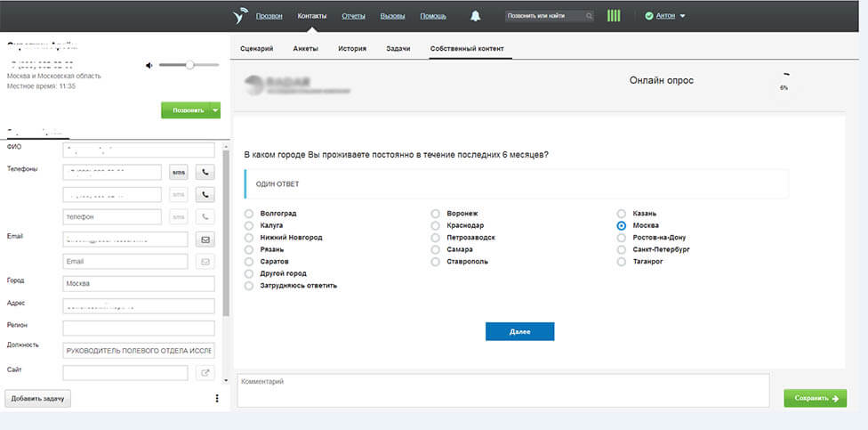This screenshot has width=868, height=430.
Task: Open the notifications bell
Action: point(476,16)
